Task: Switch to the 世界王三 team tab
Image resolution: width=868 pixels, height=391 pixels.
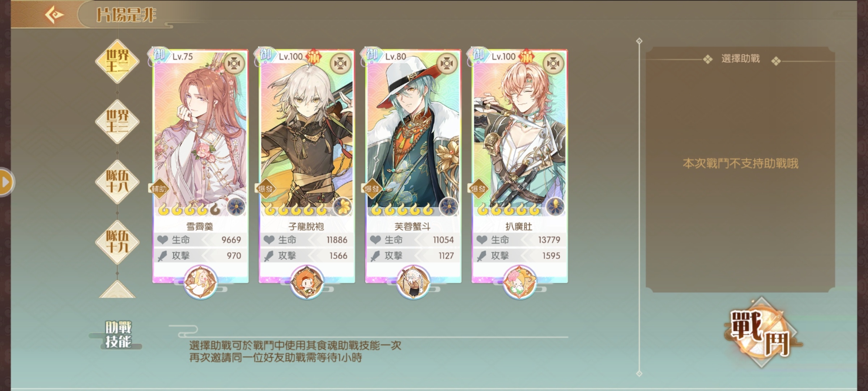Action: click(117, 121)
